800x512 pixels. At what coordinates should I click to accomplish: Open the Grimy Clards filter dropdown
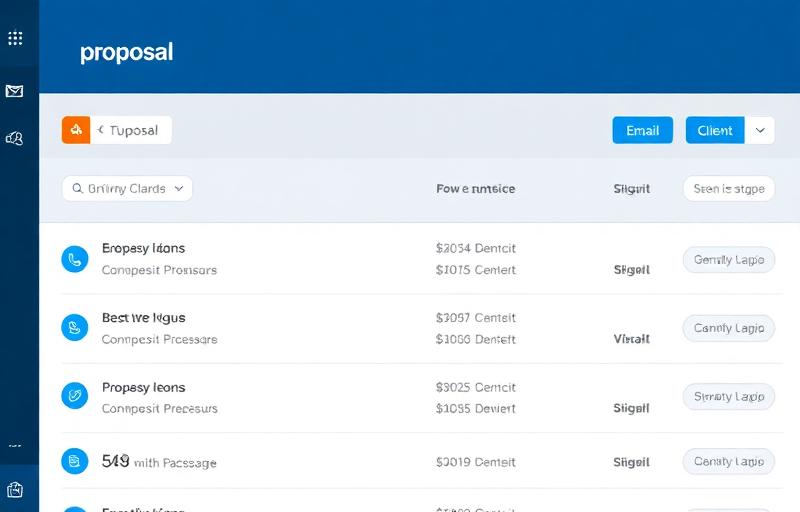179,188
